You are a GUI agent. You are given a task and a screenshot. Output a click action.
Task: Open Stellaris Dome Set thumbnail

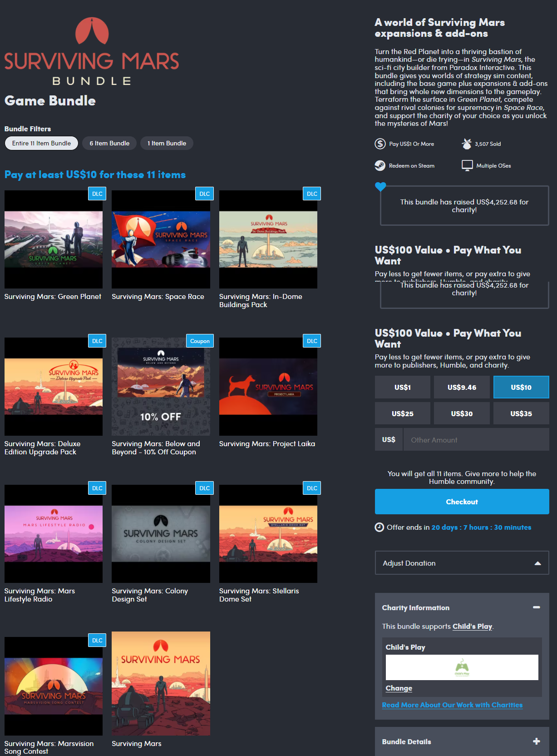pos(268,534)
